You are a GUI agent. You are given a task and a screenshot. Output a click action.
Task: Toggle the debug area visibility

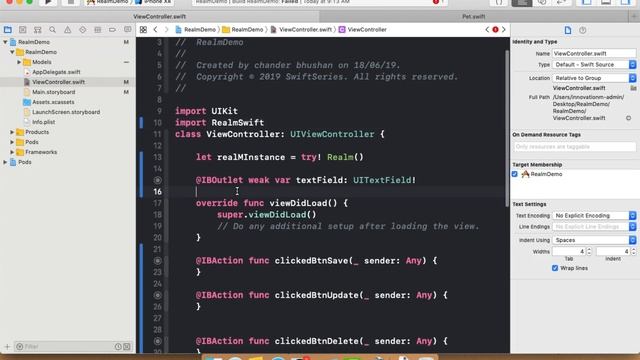point(606,2)
